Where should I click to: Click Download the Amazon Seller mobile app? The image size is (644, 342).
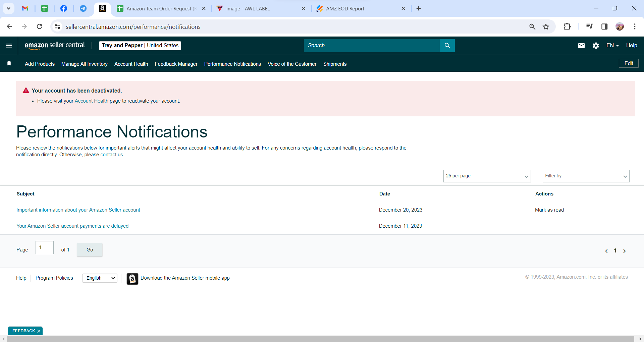tap(185, 278)
